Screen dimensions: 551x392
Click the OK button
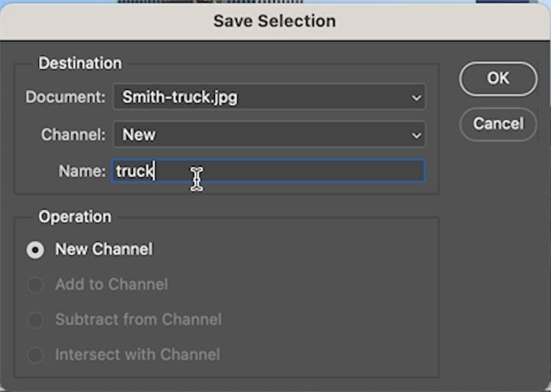(498, 79)
